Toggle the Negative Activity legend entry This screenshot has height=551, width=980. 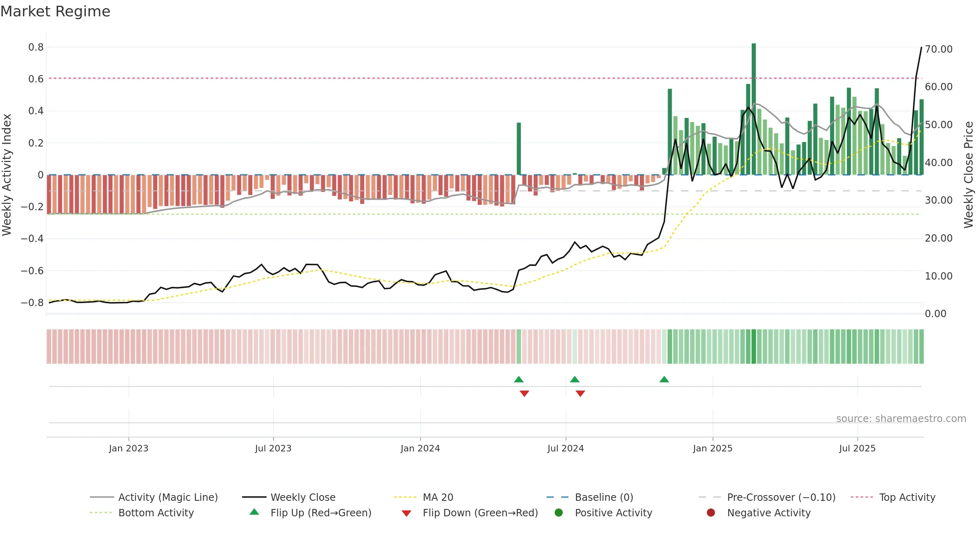[x=758, y=513]
